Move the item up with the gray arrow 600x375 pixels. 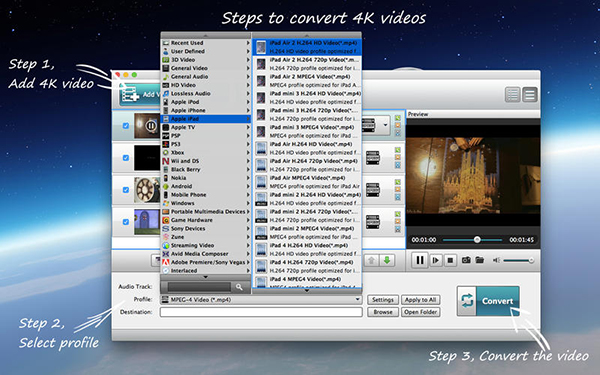point(371,261)
